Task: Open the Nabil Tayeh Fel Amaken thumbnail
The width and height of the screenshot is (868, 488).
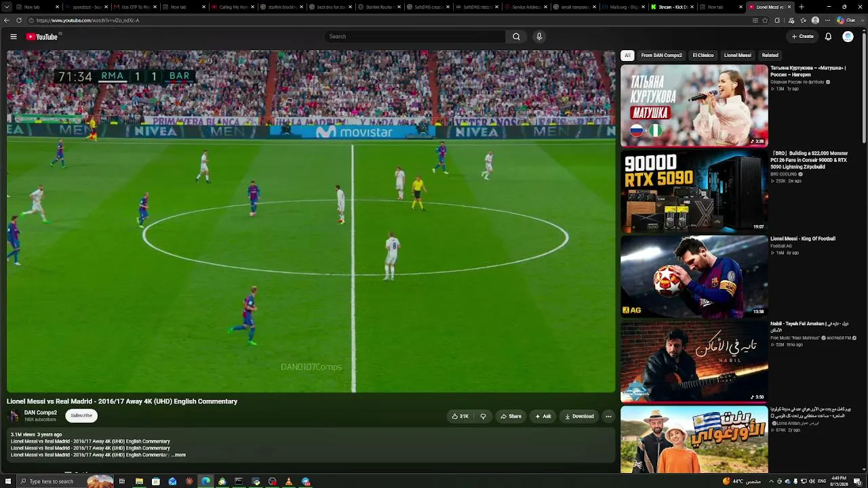Action: tap(694, 362)
